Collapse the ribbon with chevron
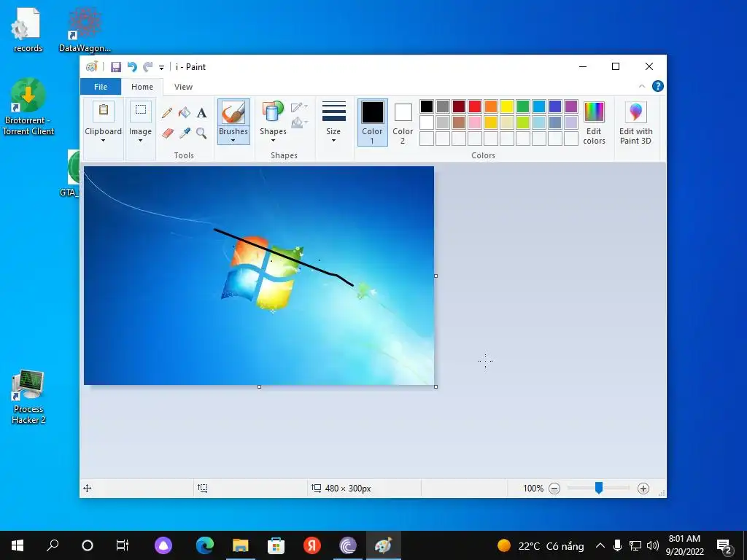 point(642,86)
